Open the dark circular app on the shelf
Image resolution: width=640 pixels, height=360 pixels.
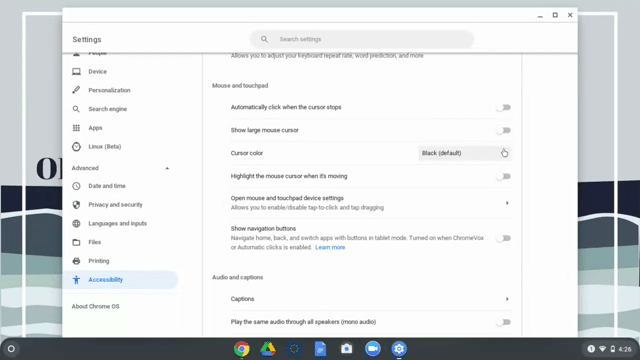(294, 349)
